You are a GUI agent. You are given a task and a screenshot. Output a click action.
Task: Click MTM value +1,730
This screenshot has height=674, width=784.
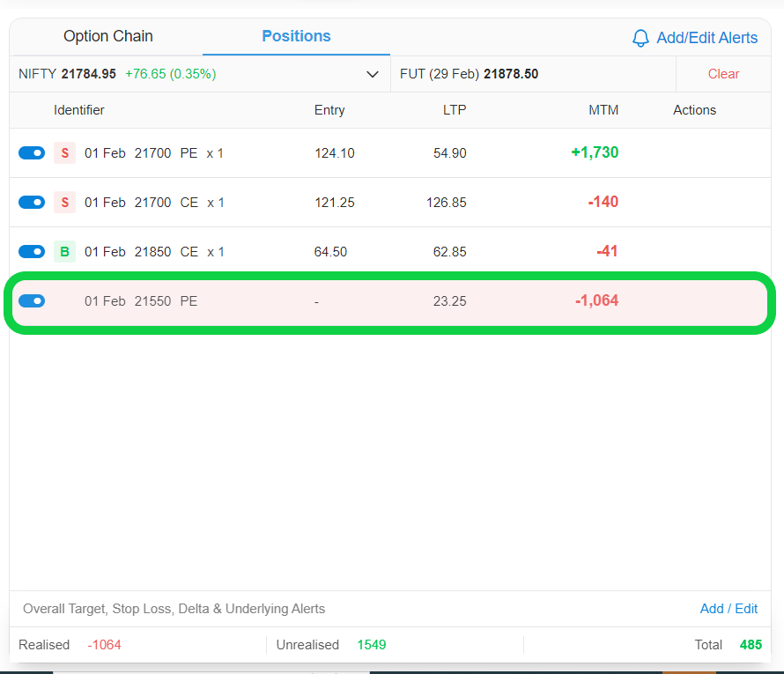pos(595,152)
